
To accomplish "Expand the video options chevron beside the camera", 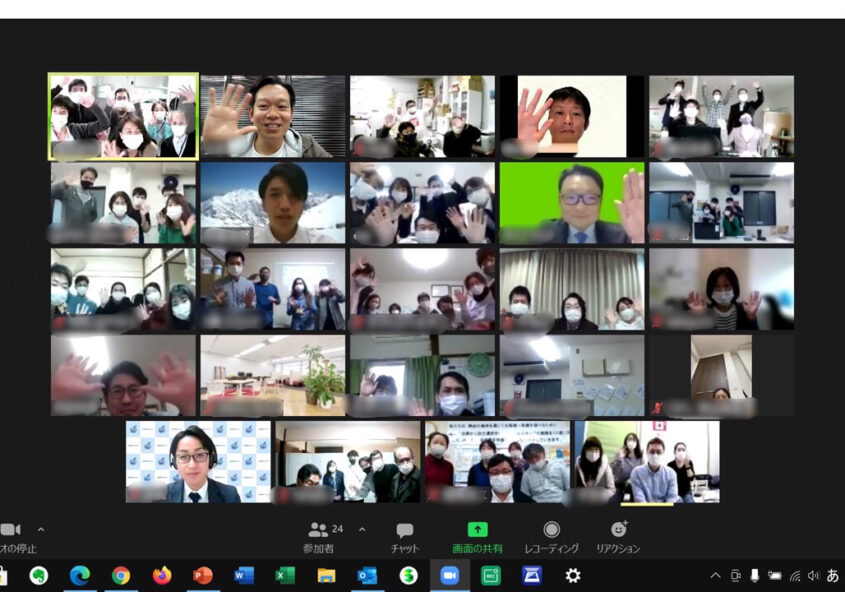I will click(x=41, y=529).
